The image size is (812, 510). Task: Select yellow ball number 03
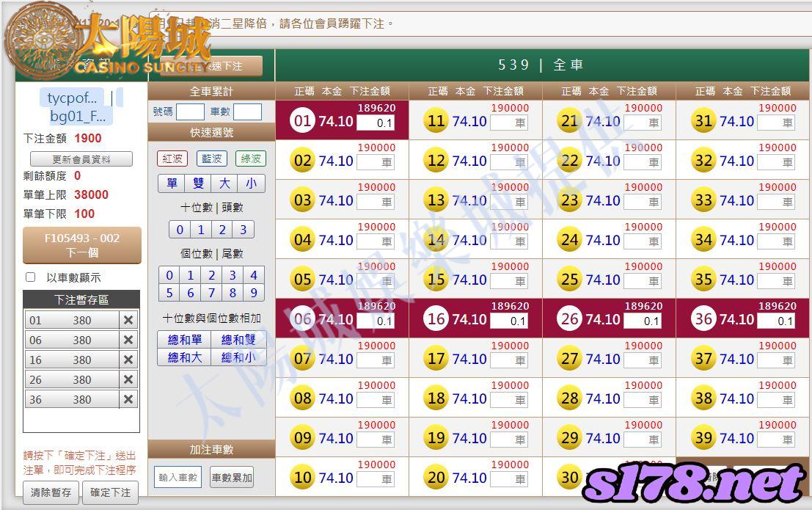click(302, 200)
